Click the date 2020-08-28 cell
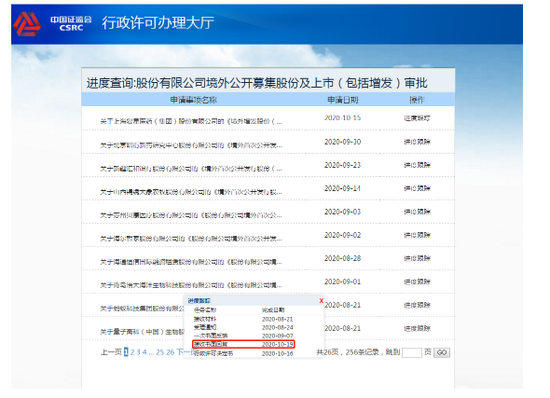The height and width of the screenshot is (398, 550). [343, 258]
